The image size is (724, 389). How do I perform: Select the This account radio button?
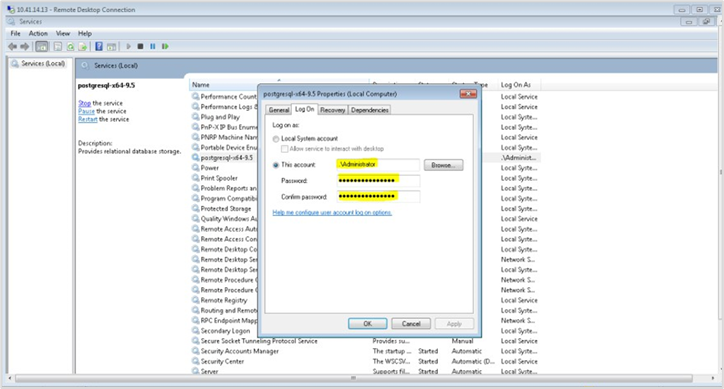pos(276,165)
